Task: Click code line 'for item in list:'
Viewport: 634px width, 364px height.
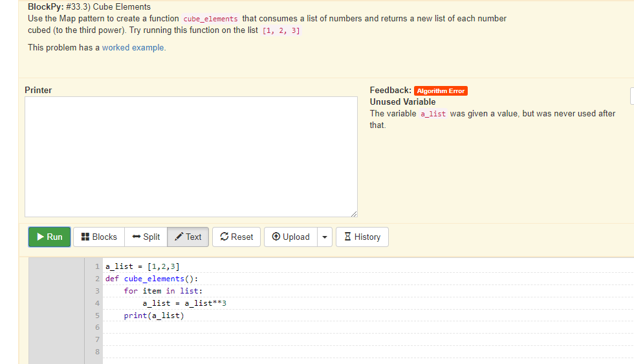Action: coord(163,291)
